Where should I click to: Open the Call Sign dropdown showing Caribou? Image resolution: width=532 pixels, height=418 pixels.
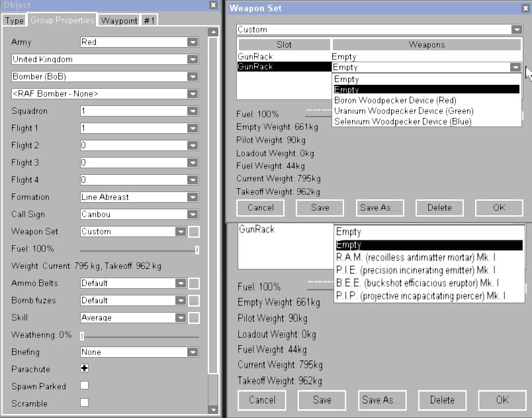coord(139,214)
